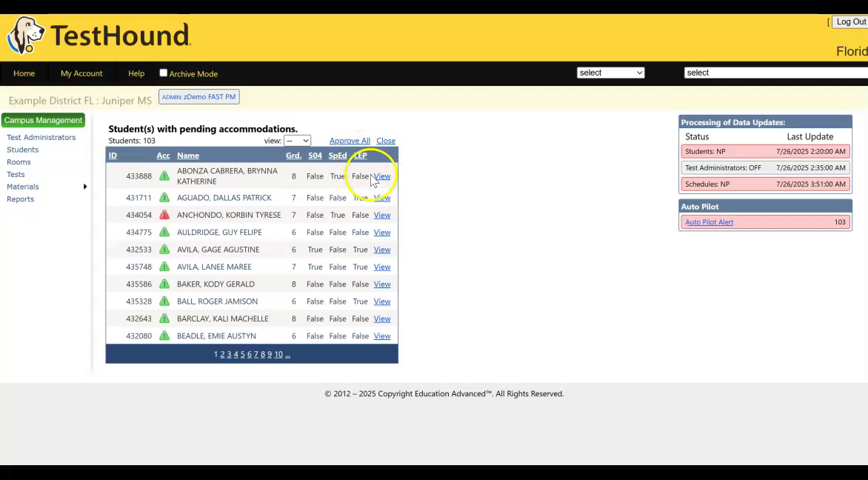
Task: Sort table by ID column header
Action: pyautogui.click(x=113, y=156)
